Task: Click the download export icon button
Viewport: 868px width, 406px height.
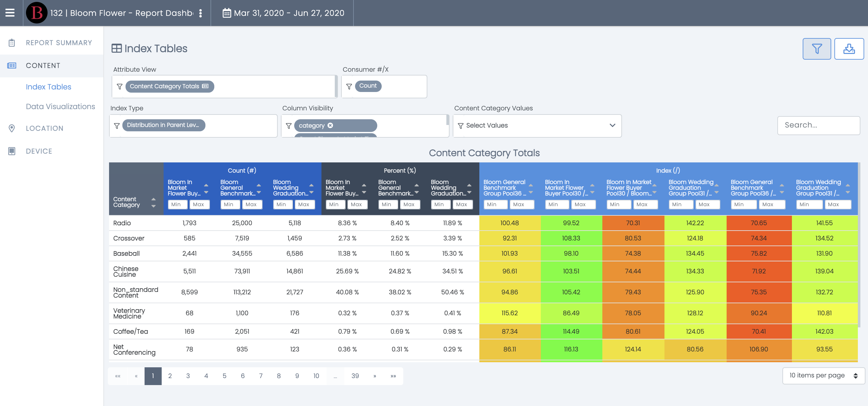Action: (x=848, y=49)
